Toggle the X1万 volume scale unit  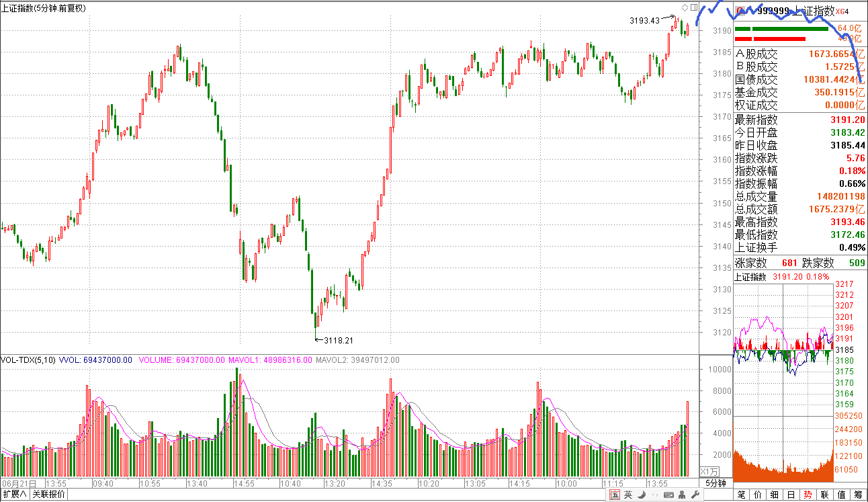[x=709, y=472]
